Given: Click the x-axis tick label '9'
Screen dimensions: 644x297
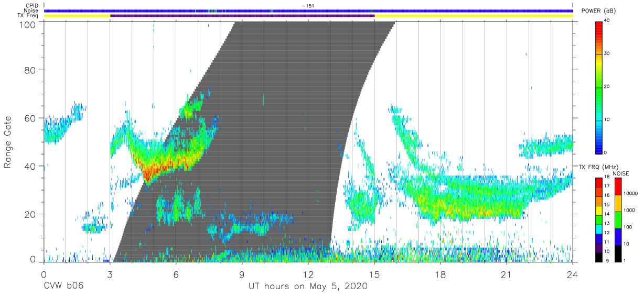Looking at the screenshot, I should pyautogui.click(x=242, y=274).
